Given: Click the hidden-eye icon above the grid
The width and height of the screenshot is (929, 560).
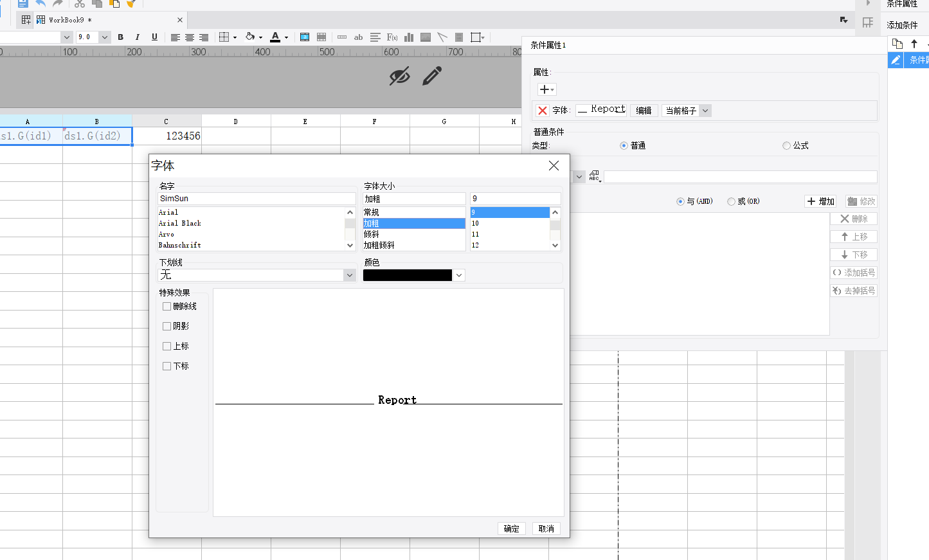Looking at the screenshot, I should tap(399, 76).
